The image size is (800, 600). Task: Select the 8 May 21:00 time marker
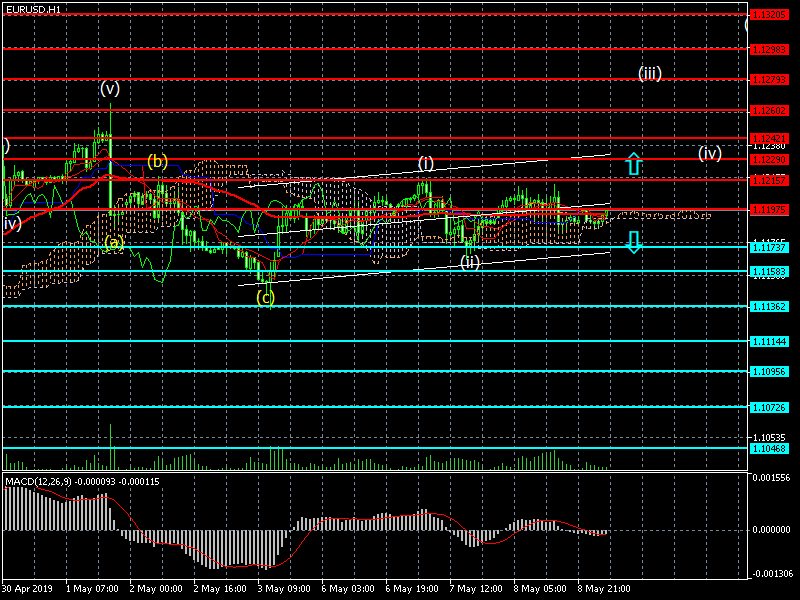click(x=604, y=589)
